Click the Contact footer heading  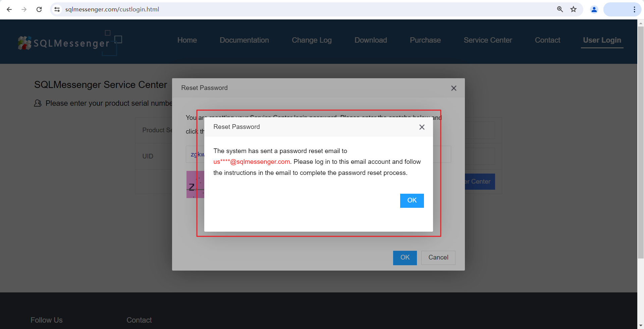[x=139, y=320]
